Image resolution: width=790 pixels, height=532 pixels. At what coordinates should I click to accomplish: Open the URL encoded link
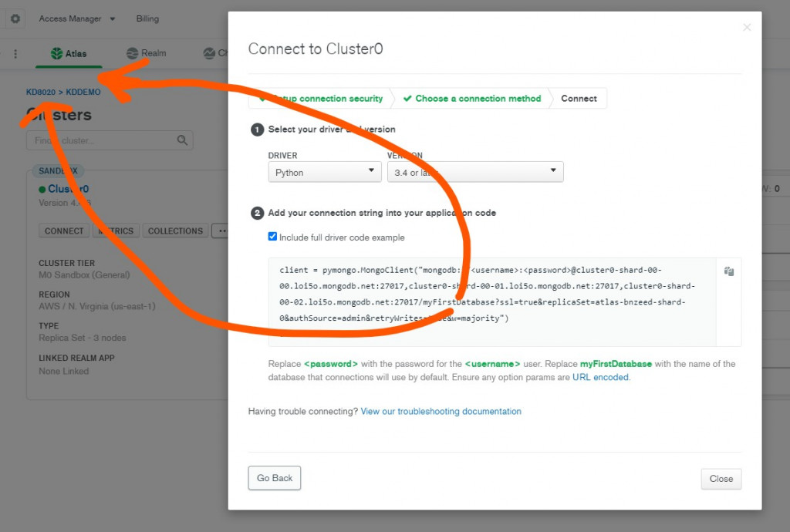(600, 378)
